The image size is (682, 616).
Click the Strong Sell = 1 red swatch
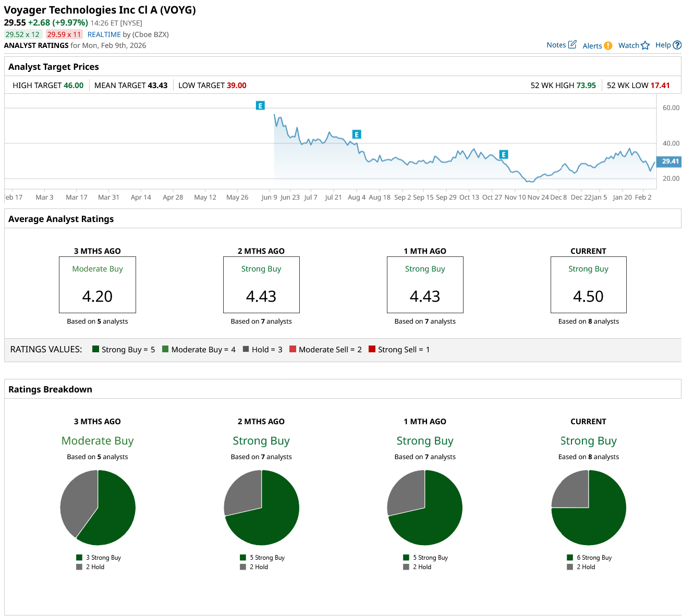coord(372,349)
